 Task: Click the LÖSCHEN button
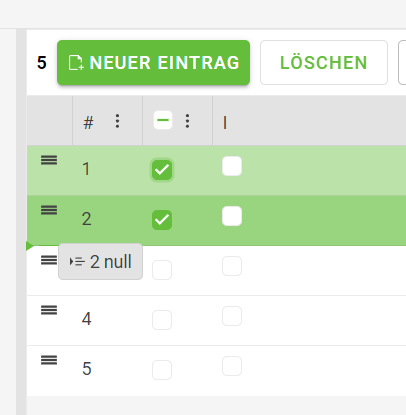click(324, 63)
